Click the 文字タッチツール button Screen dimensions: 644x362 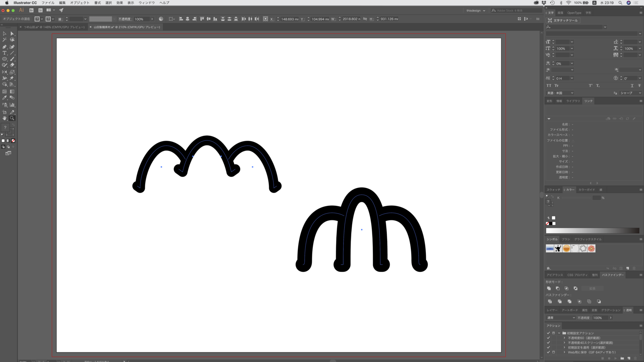(x=563, y=20)
